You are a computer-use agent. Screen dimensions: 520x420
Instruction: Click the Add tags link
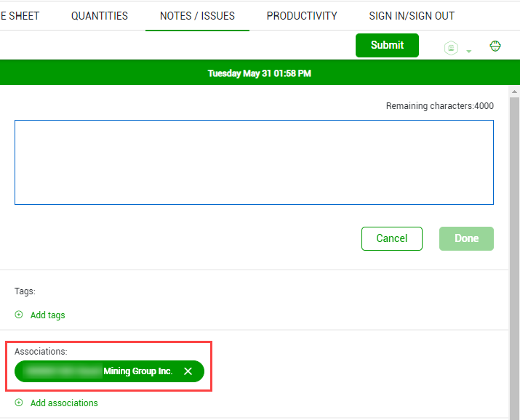[47, 315]
